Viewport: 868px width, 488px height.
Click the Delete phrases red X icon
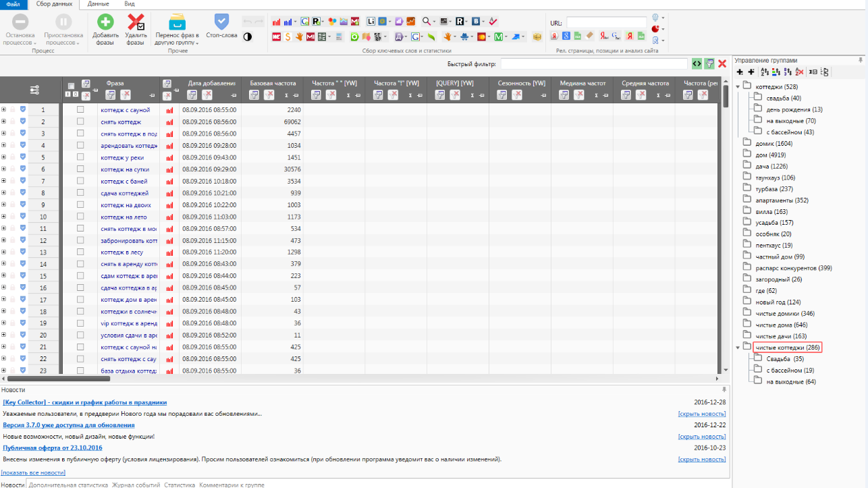[136, 22]
